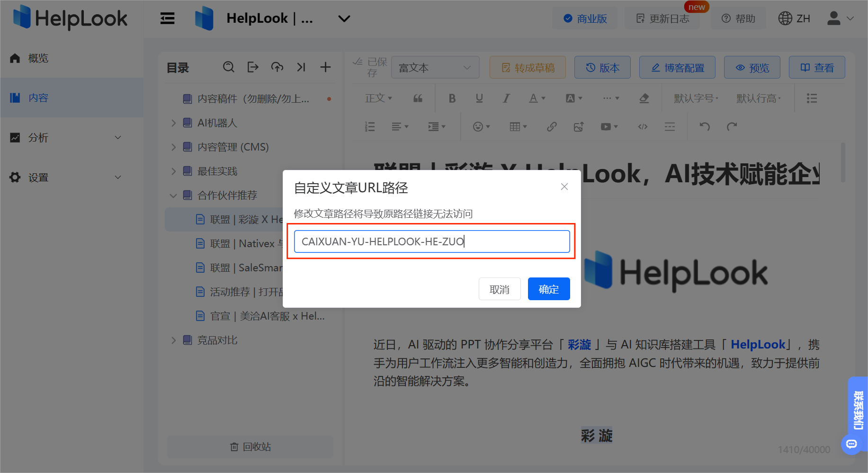Add a new item with plus icon
The width and height of the screenshot is (868, 473).
pyautogui.click(x=325, y=67)
